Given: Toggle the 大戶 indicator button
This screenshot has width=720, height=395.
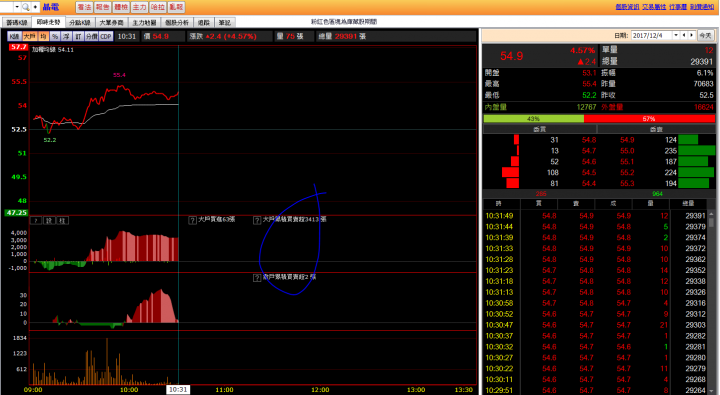Looking at the screenshot, I should pos(30,36).
